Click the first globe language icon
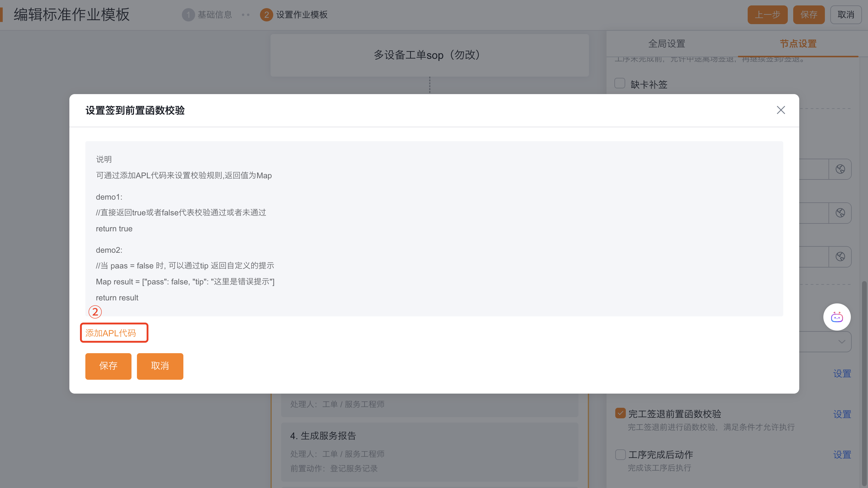This screenshot has width=868, height=488. click(840, 169)
